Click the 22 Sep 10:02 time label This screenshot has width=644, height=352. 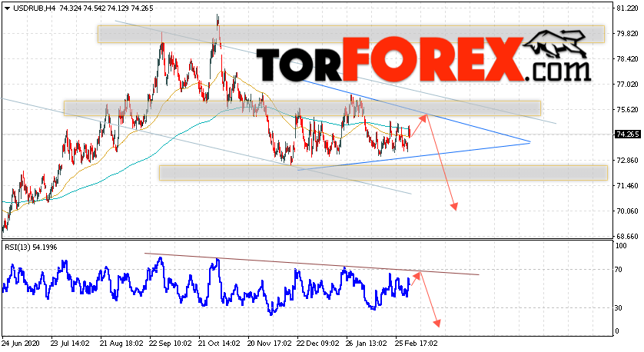[170, 343]
